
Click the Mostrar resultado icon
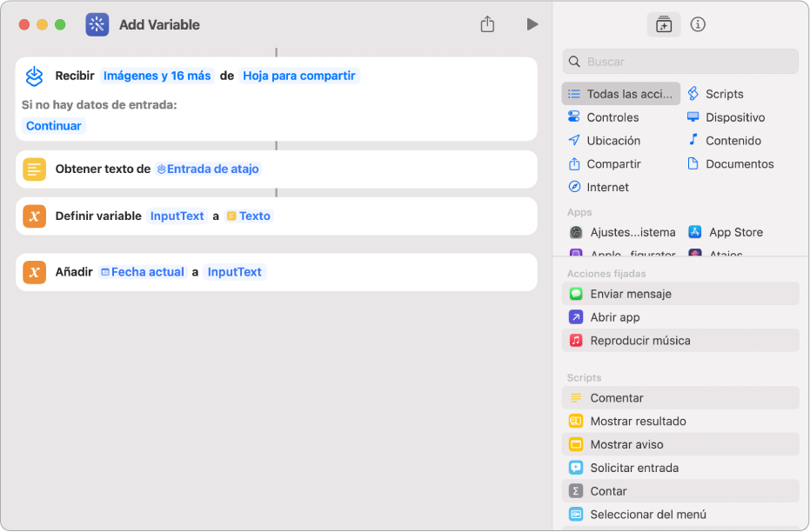(575, 421)
